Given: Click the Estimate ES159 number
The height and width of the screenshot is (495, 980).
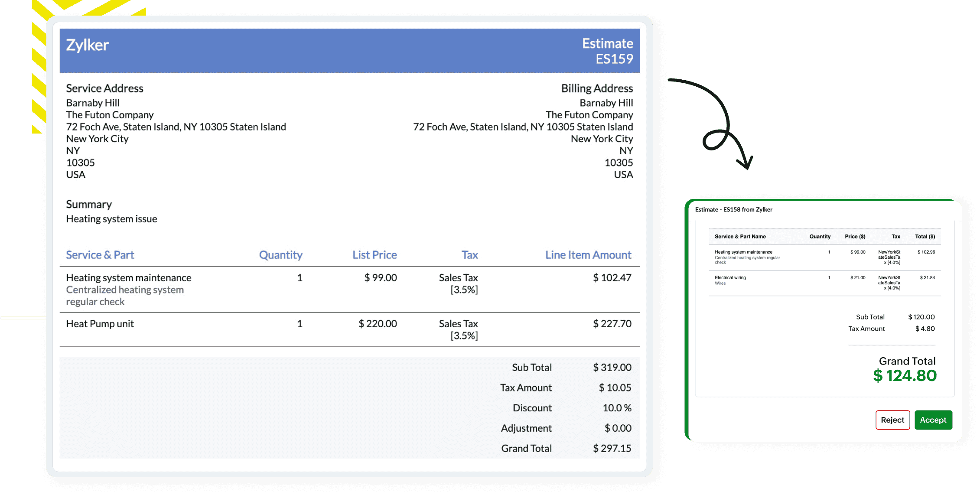Looking at the screenshot, I should pyautogui.click(x=614, y=59).
